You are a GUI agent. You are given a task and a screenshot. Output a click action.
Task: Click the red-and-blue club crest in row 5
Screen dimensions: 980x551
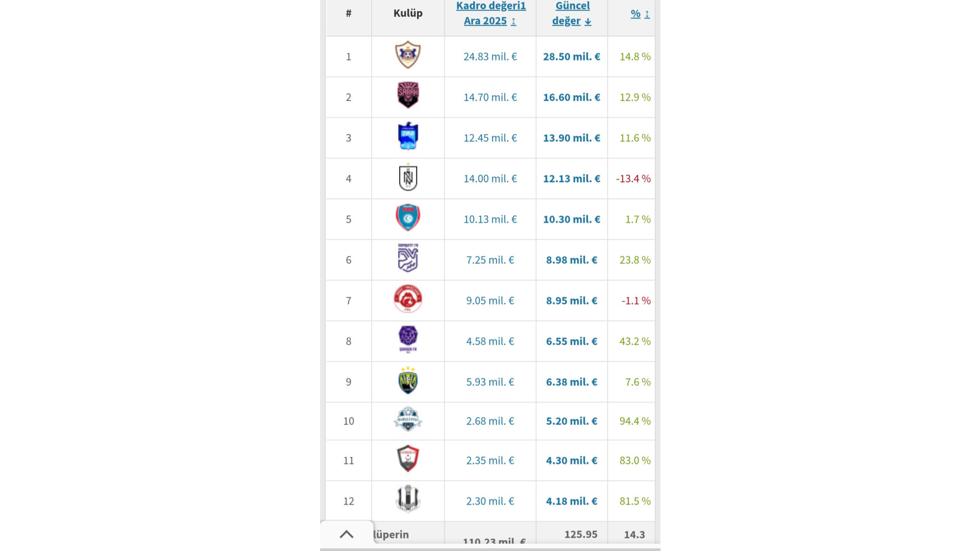[408, 217]
